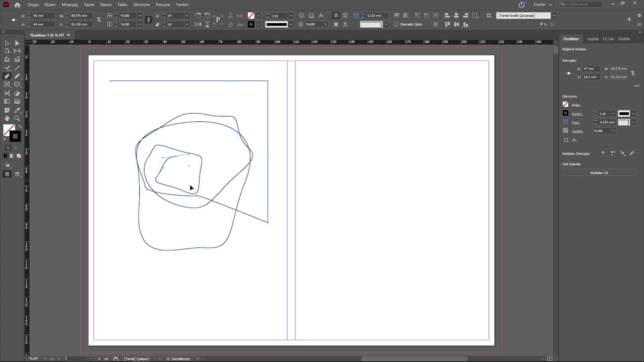The width and height of the screenshot is (644, 362).
Task: Click the Dolgu fill swatch in Özellikler
Action: point(566,105)
